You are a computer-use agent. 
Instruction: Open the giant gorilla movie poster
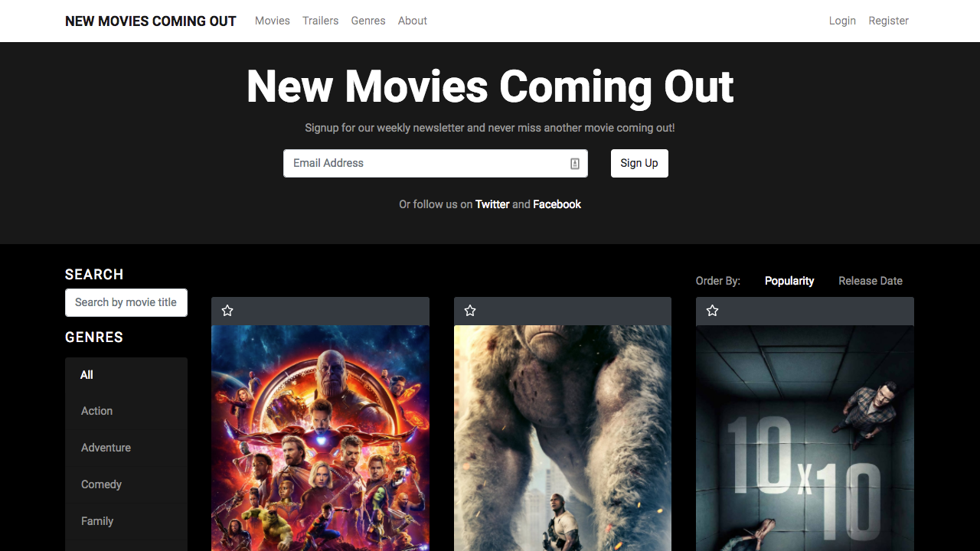coord(563,439)
